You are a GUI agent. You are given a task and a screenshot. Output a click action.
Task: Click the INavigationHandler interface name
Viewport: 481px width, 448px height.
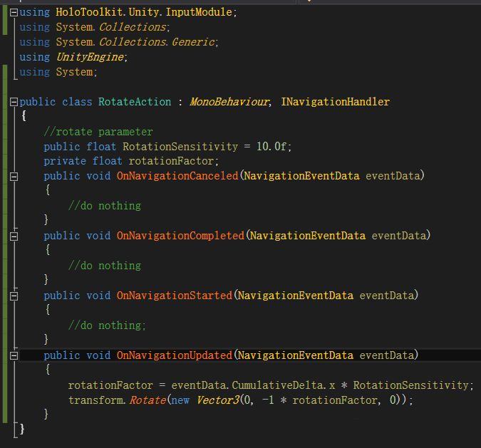[x=336, y=102]
